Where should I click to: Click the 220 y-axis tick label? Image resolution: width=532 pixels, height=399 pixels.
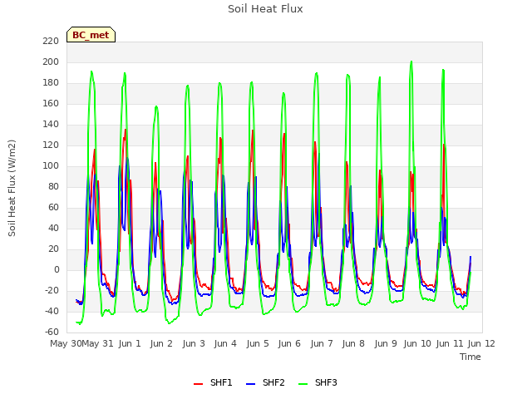(x=51, y=42)
